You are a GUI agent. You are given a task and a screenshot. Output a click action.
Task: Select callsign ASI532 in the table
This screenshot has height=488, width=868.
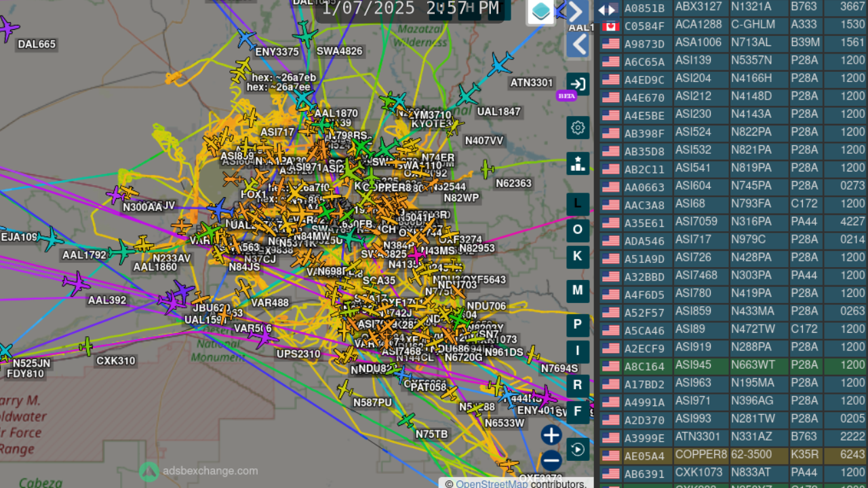tap(693, 150)
